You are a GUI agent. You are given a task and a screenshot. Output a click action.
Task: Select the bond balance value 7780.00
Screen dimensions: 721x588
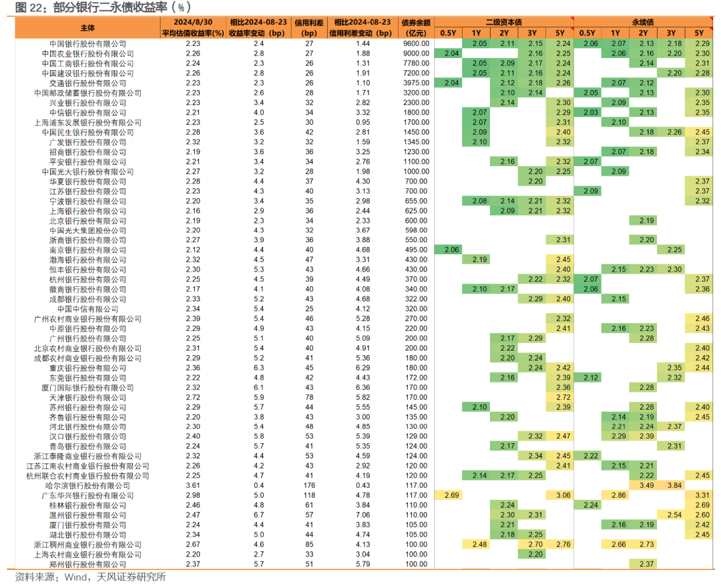[x=416, y=63]
